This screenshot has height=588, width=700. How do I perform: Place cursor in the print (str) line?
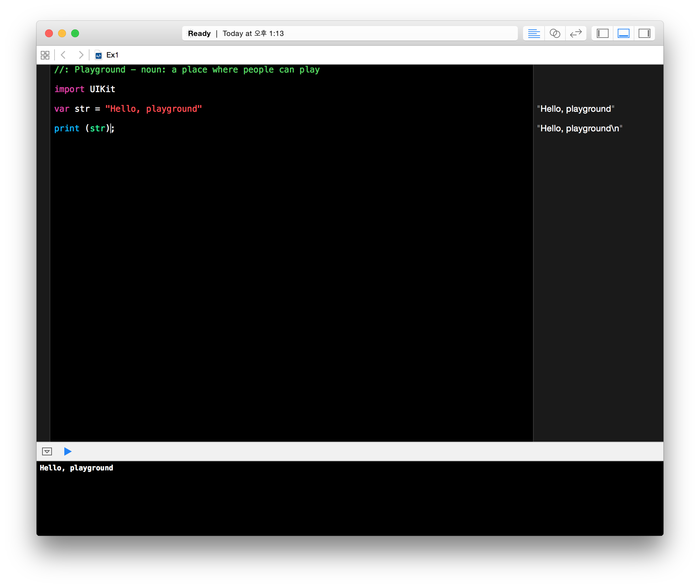click(x=83, y=128)
